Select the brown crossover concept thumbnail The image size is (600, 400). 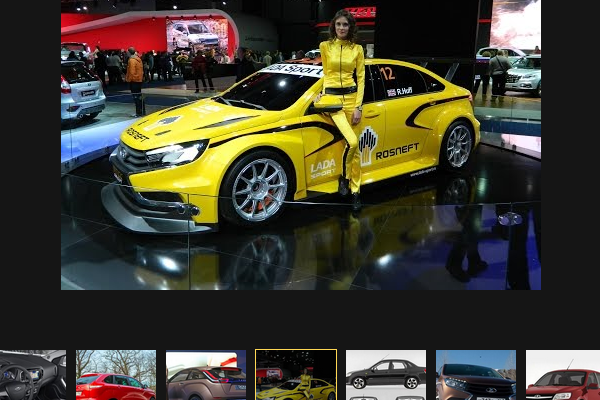206,375
